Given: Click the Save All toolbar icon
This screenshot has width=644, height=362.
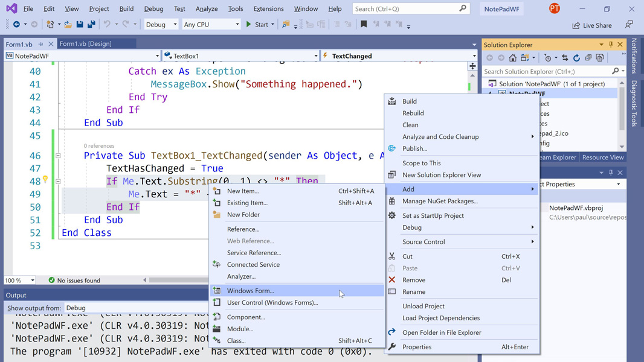Looking at the screenshot, I should click(91, 25).
